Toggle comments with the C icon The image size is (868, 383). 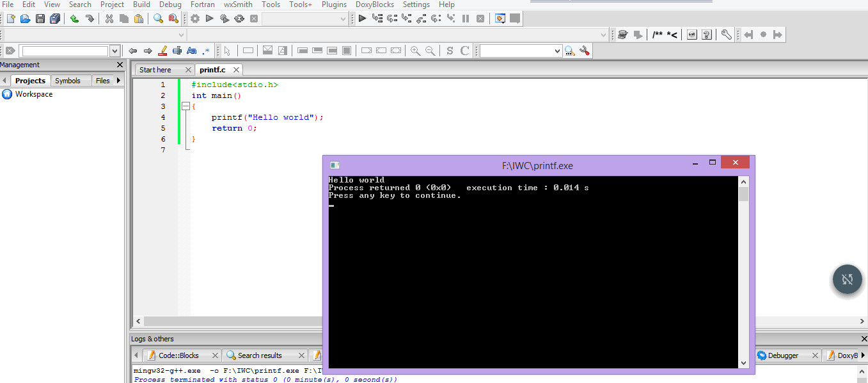point(464,51)
